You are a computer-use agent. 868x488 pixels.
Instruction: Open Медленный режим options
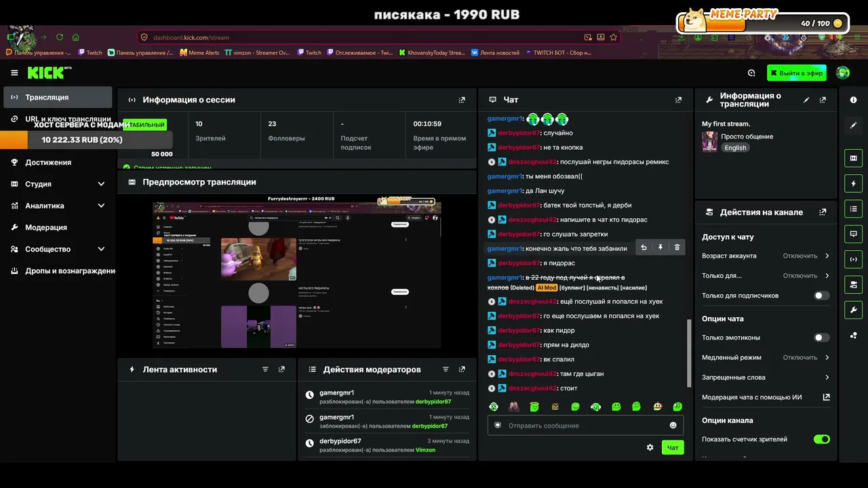[x=766, y=357]
